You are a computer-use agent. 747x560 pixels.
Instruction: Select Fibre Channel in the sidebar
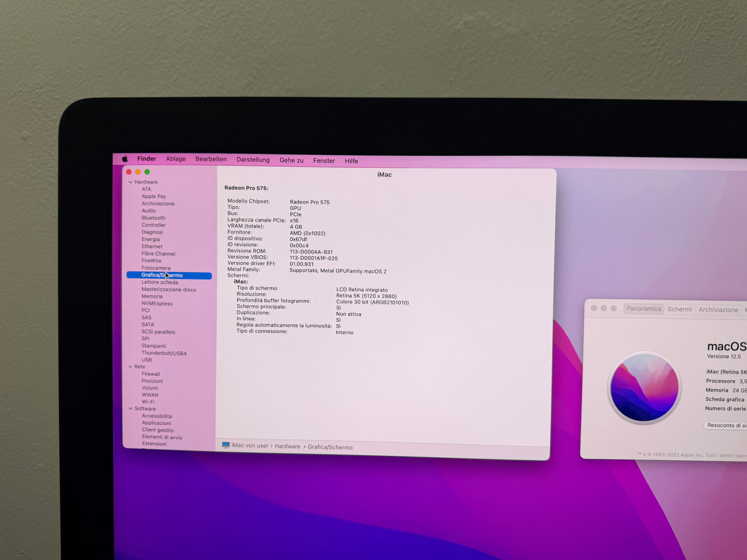pyautogui.click(x=159, y=254)
